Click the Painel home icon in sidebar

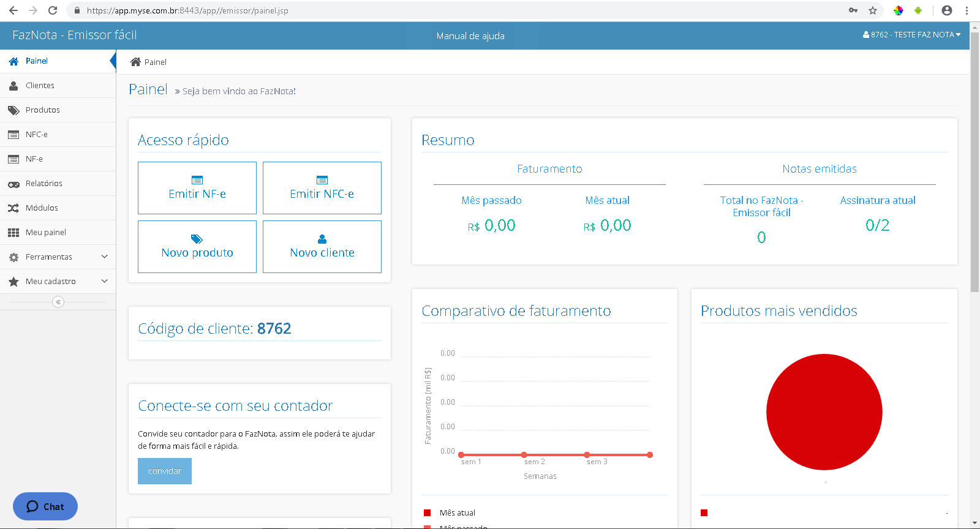(13, 61)
